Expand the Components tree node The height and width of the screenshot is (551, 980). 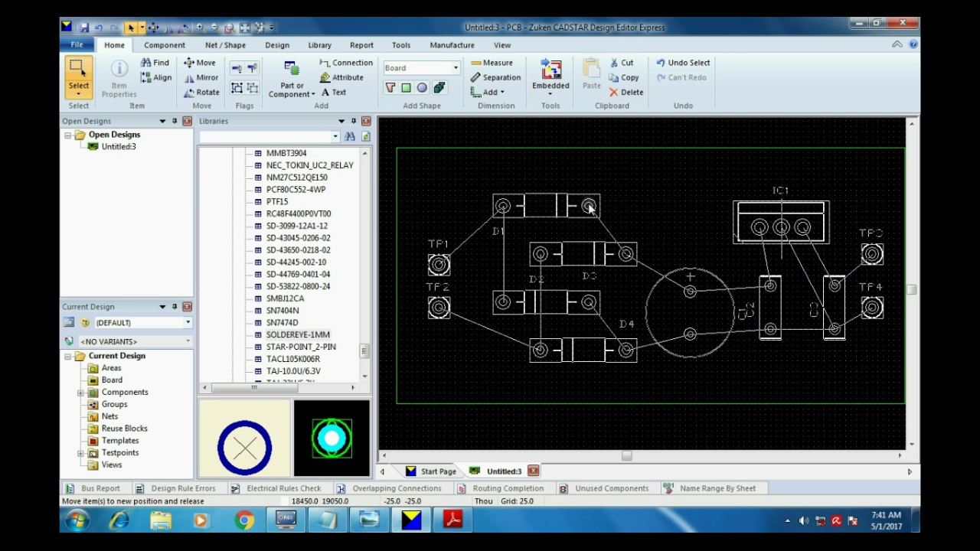pyautogui.click(x=80, y=393)
